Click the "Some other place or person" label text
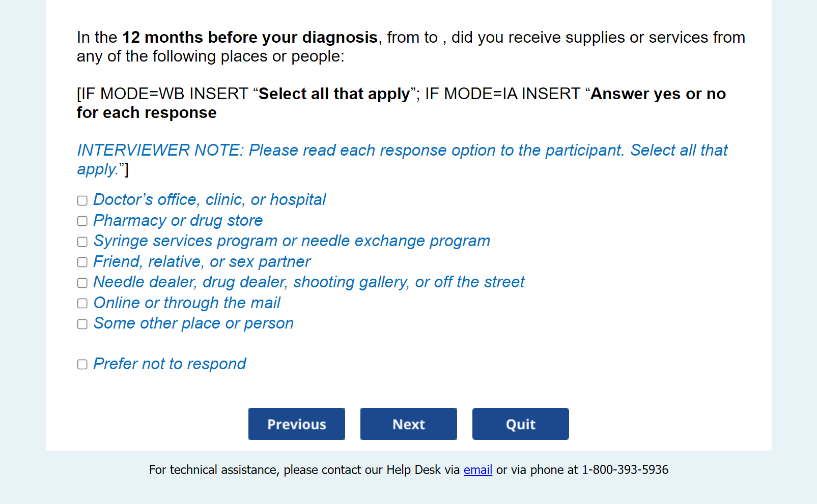The image size is (817, 504). [193, 323]
